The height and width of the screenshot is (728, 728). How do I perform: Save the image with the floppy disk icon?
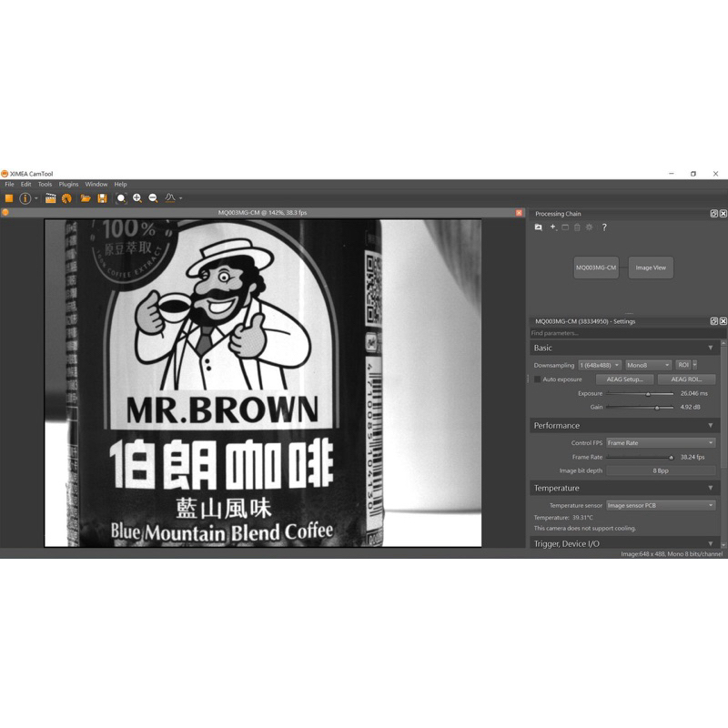[x=102, y=198]
